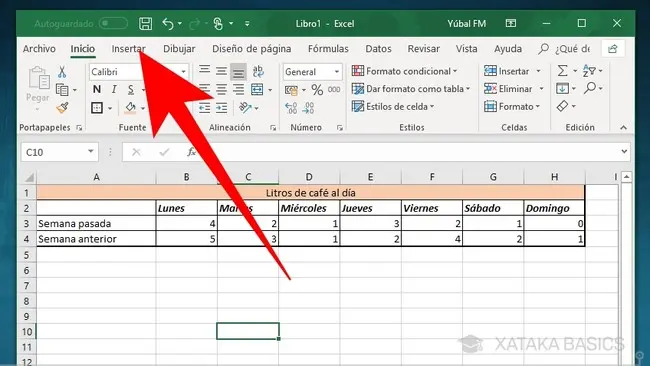Center text horizontally

coord(221,89)
